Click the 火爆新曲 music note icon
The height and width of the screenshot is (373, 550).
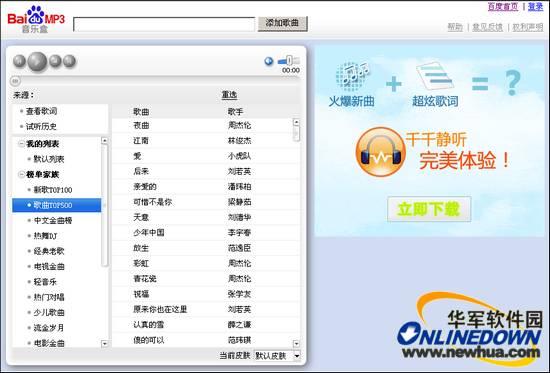(352, 75)
